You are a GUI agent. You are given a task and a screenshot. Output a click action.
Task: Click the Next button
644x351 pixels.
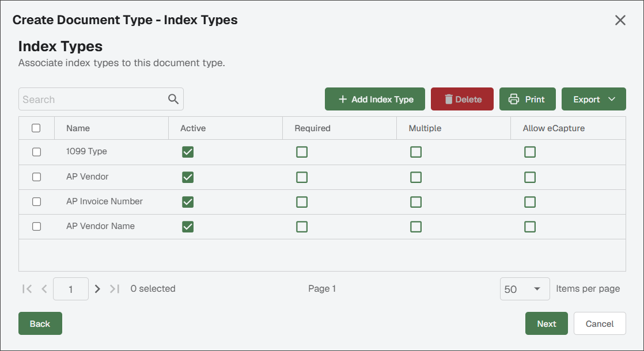tap(547, 323)
